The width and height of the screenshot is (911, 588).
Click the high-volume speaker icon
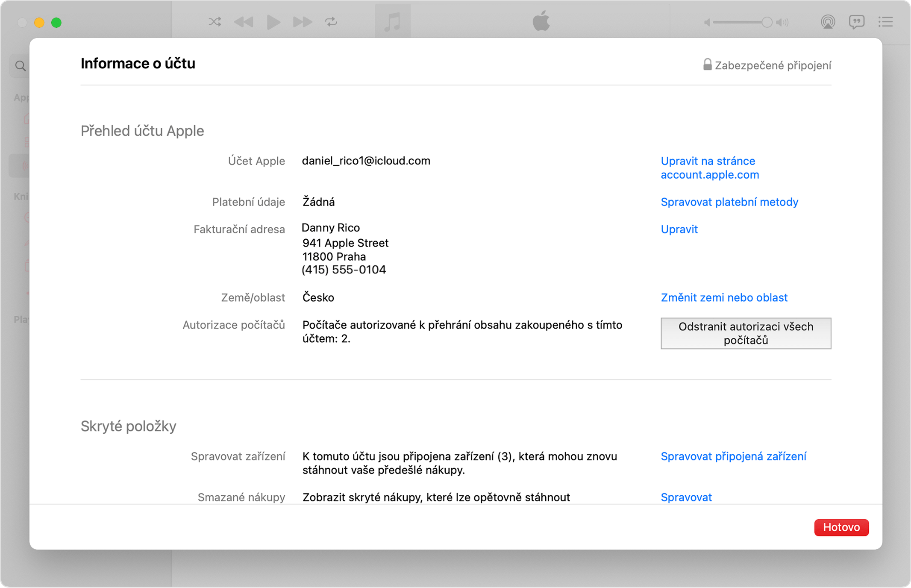(x=783, y=22)
